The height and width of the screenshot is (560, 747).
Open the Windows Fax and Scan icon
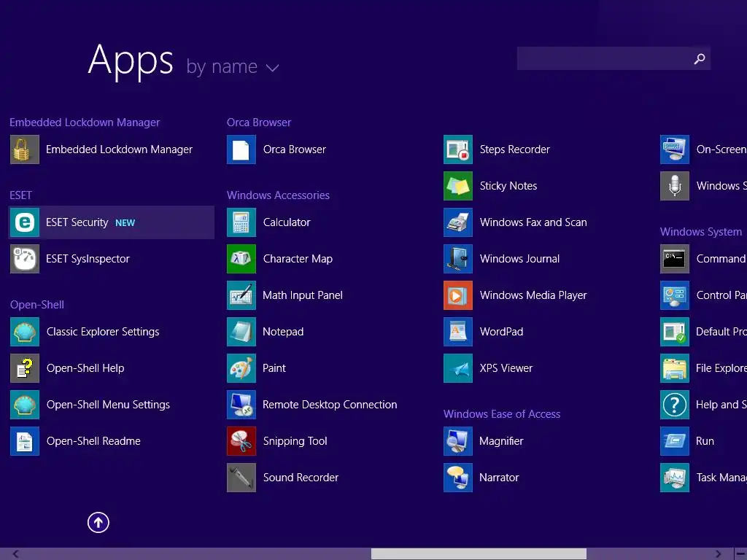[458, 222]
